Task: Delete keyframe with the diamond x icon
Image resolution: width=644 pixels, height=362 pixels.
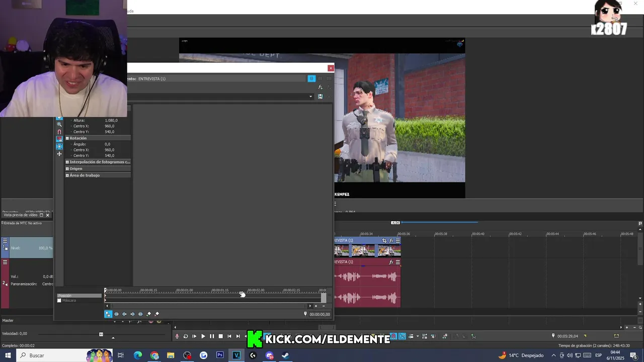Action: pyautogui.click(x=156, y=314)
